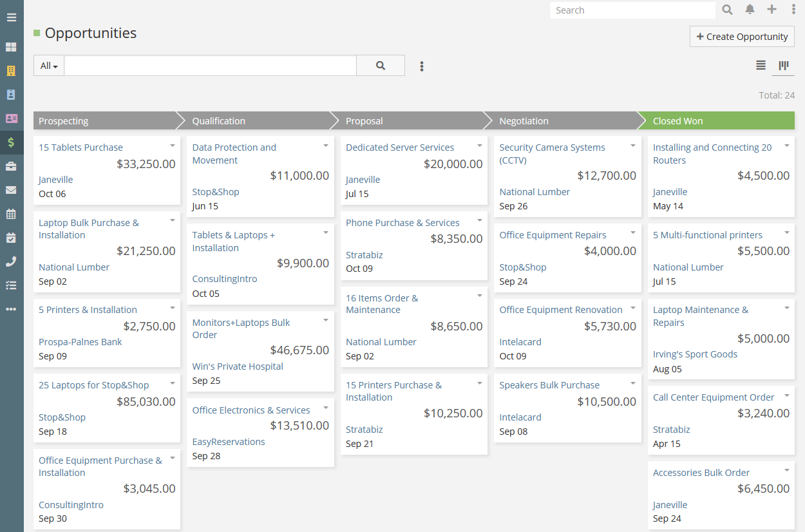Open three-dot menu beside search filter

point(422,66)
